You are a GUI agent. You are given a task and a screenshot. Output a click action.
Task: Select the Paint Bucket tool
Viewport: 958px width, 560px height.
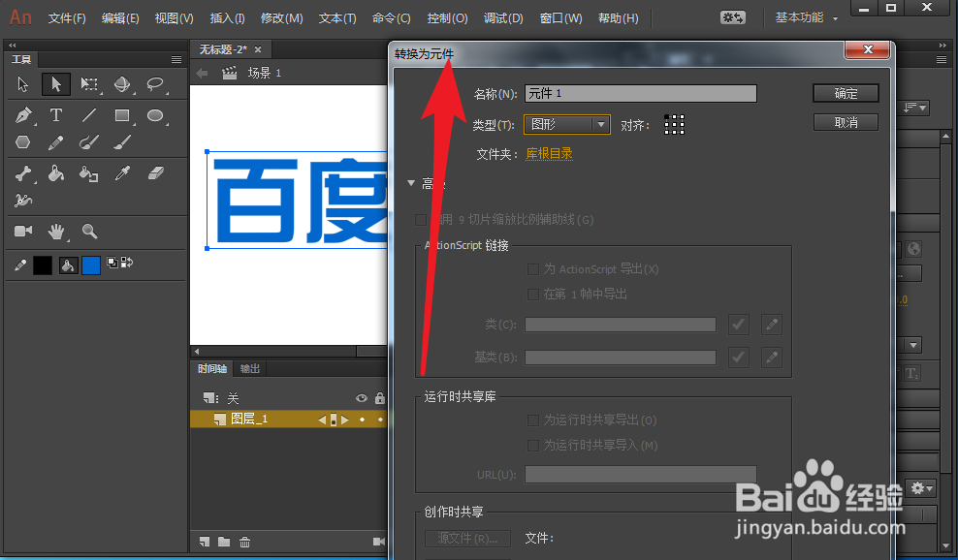(x=55, y=174)
